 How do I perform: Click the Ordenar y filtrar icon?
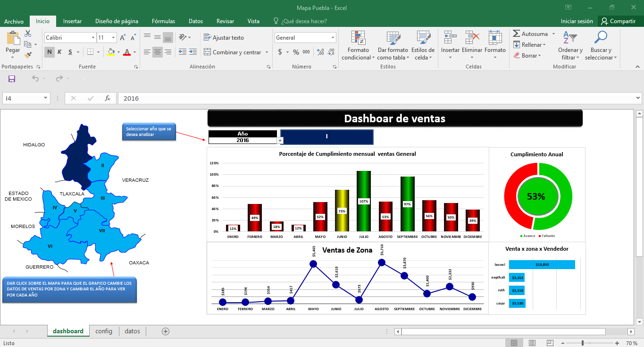tap(570, 38)
